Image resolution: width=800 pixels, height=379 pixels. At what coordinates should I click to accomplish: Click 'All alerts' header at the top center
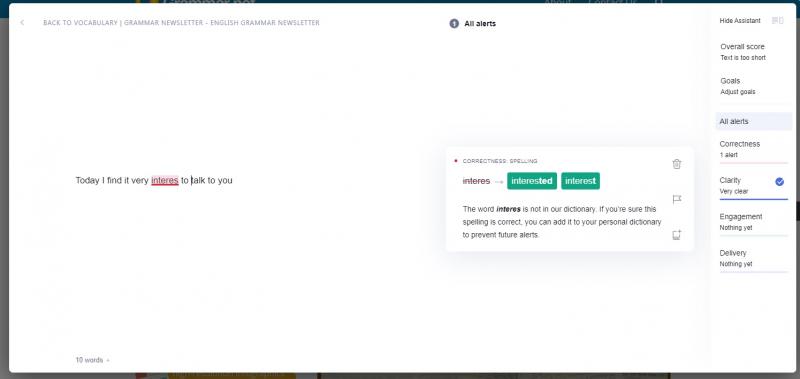tap(480, 23)
